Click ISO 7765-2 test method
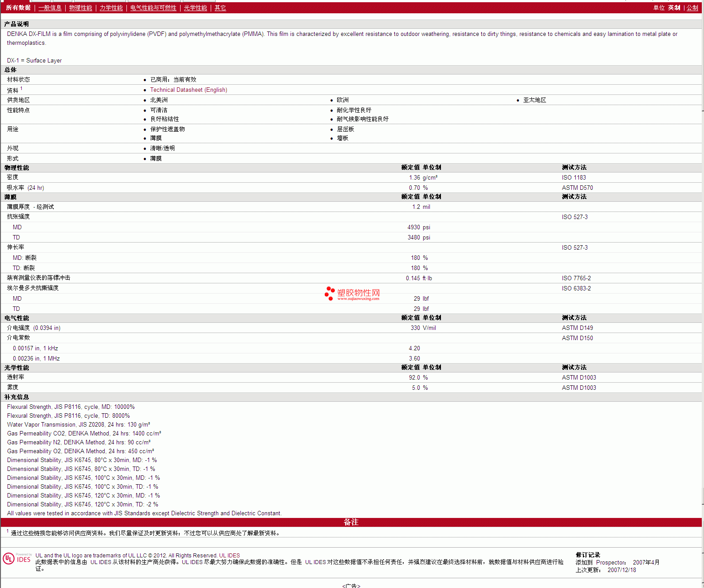This screenshot has height=588, width=704. pyautogui.click(x=576, y=278)
